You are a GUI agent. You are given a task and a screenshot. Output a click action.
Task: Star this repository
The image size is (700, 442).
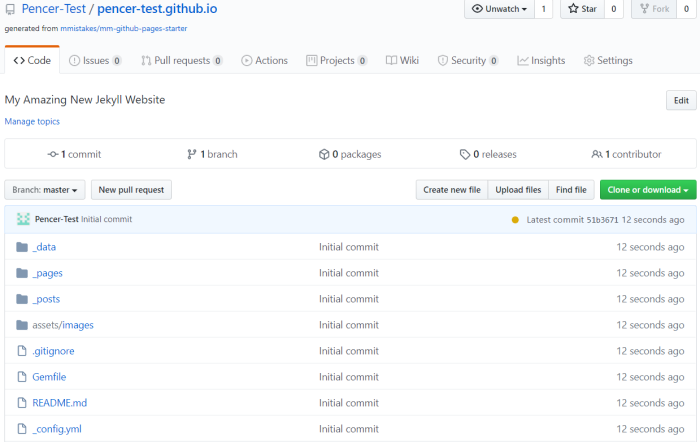coord(582,9)
